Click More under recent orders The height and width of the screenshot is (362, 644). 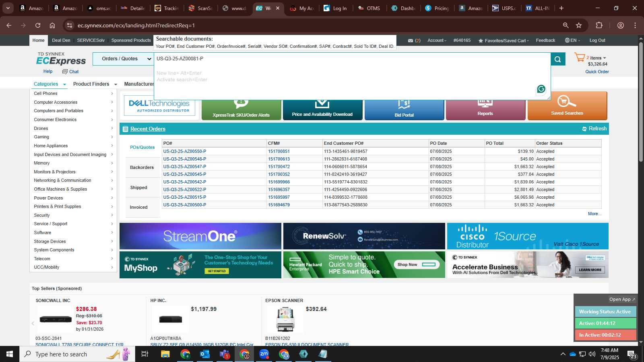(x=594, y=214)
